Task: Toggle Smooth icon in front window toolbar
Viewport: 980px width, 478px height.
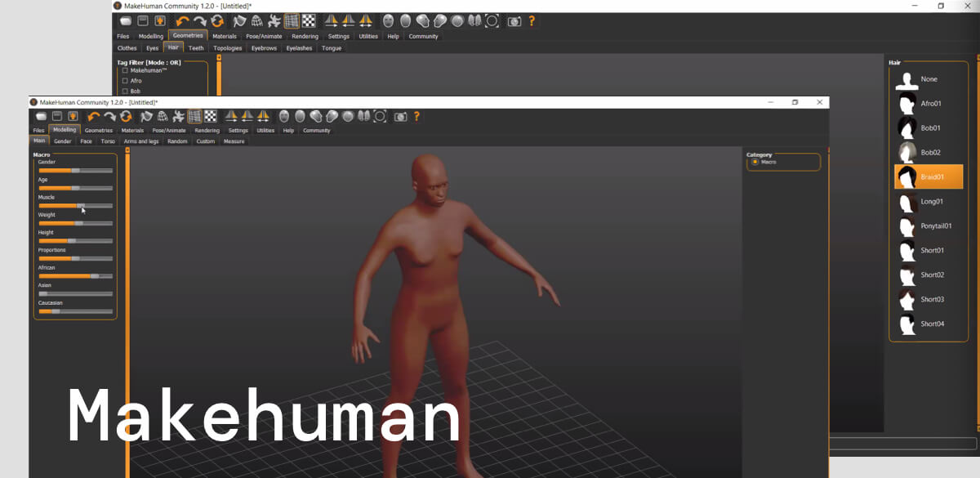Action: 145,117
